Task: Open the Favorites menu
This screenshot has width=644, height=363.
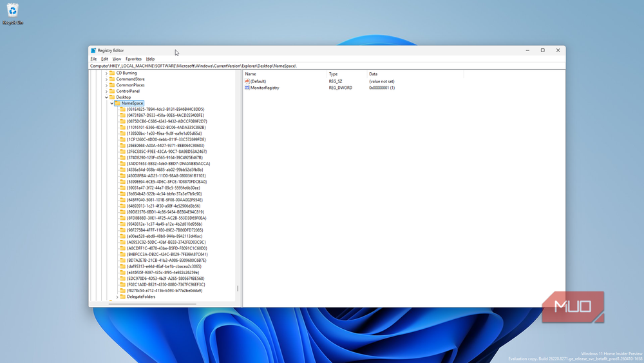Action: (x=133, y=59)
